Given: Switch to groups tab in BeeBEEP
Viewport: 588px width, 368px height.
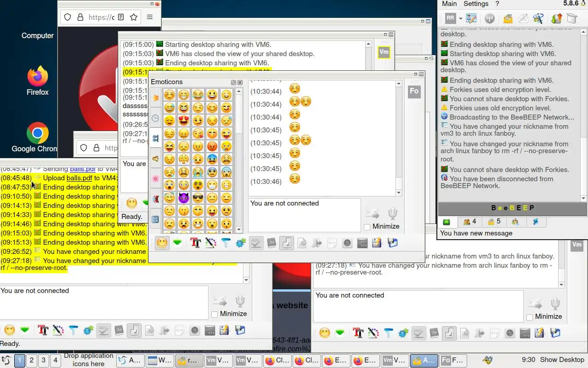Looking at the screenshot, I should coord(515,222).
